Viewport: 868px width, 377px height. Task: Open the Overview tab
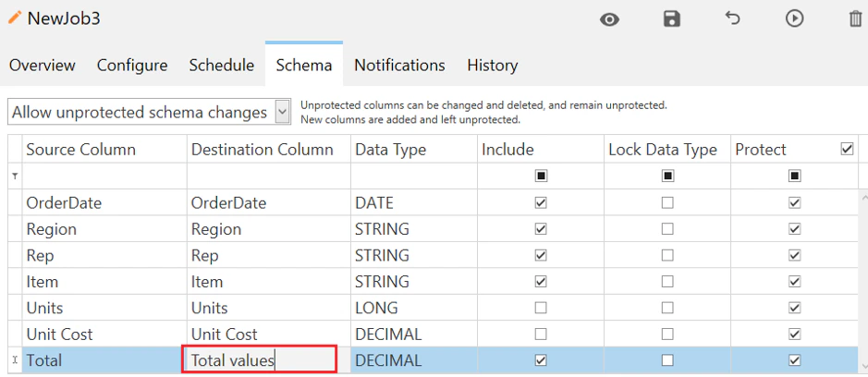pos(43,66)
